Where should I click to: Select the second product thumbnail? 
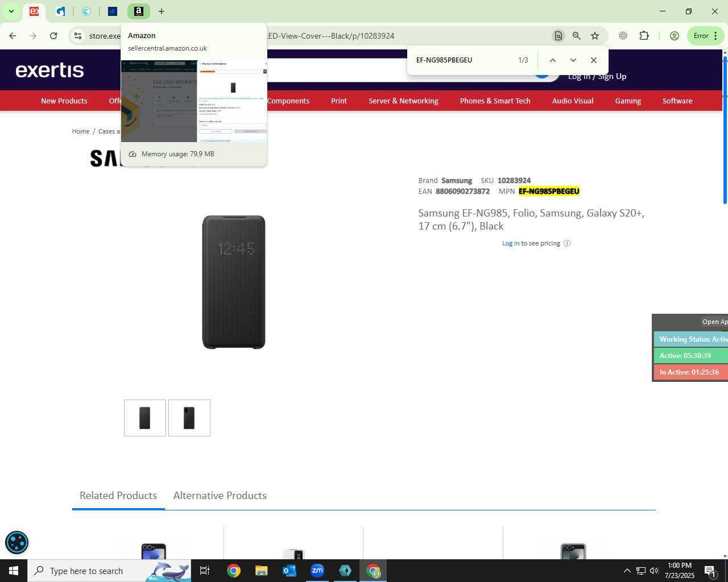click(x=189, y=418)
